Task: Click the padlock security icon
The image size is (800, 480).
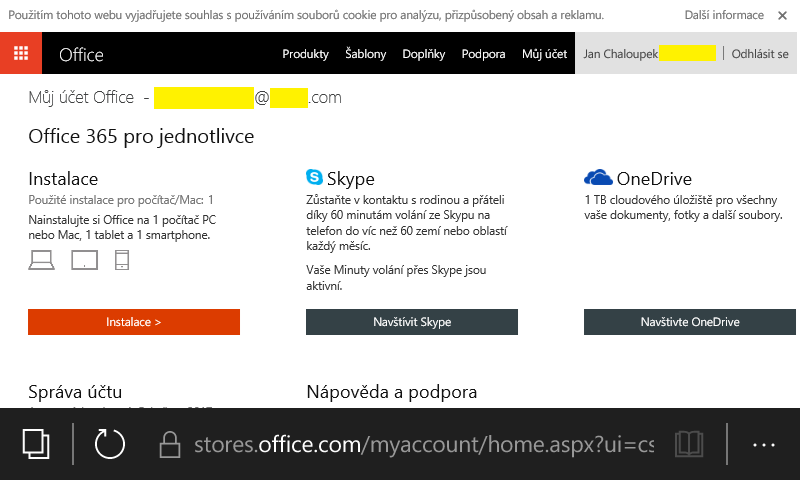Action: (170, 444)
